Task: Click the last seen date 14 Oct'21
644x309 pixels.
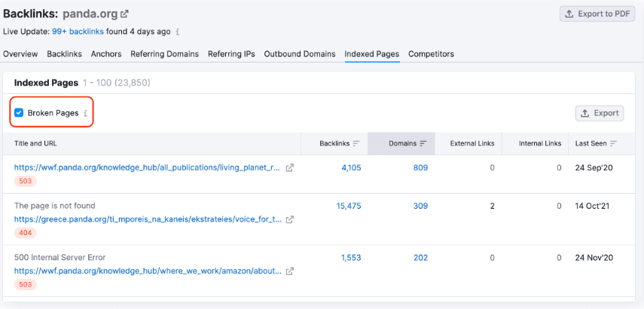Action: point(592,206)
